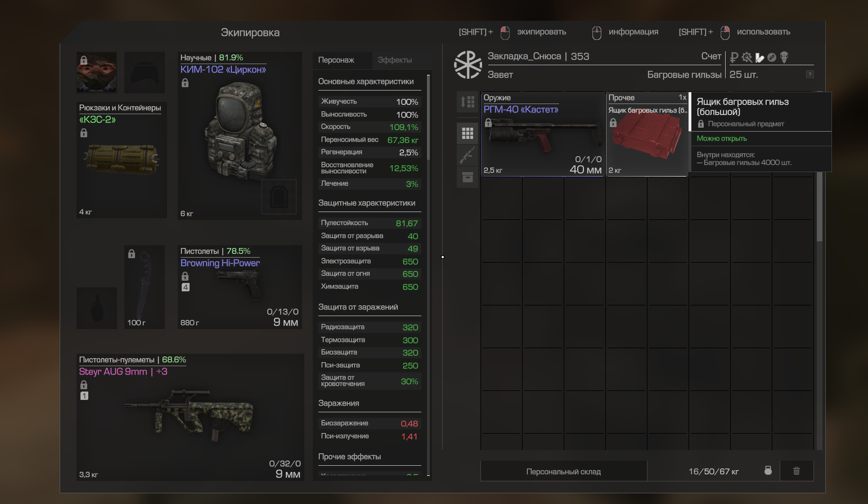Viewport: 868px width, 504px height.
Task: Filter inventory by weapons rifle icon
Action: 467,155
